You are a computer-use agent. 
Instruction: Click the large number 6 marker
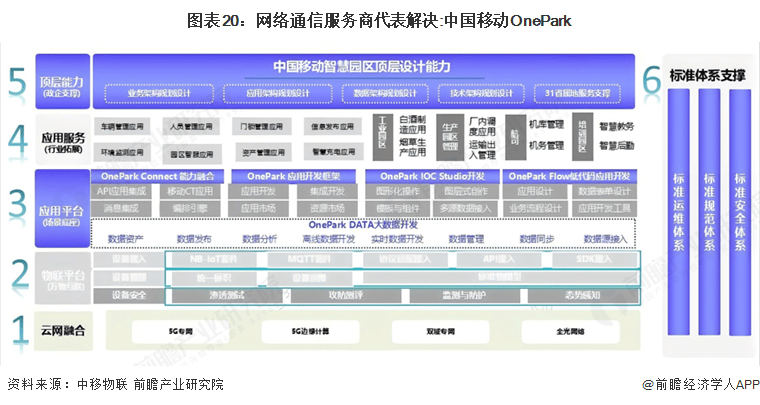[x=651, y=78]
